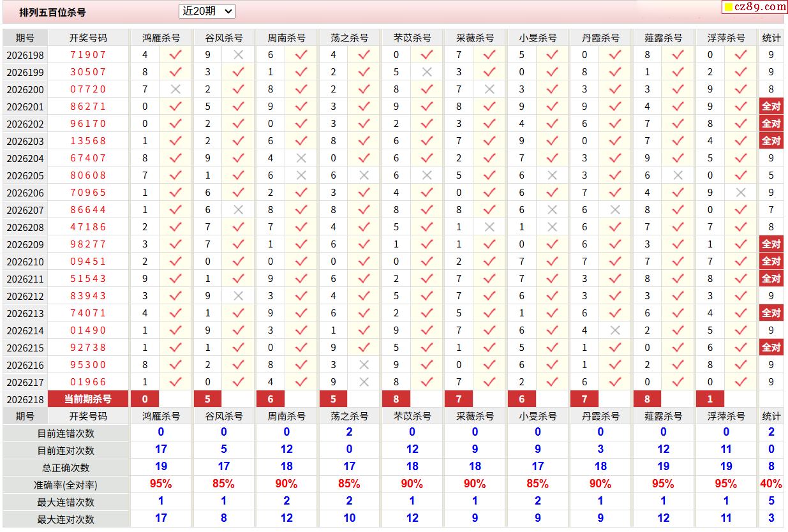This screenshot has width=788, height=532.
Task: Click the gray cross in 2026212 谷风杀号 column
Action: tap(239, 296)
